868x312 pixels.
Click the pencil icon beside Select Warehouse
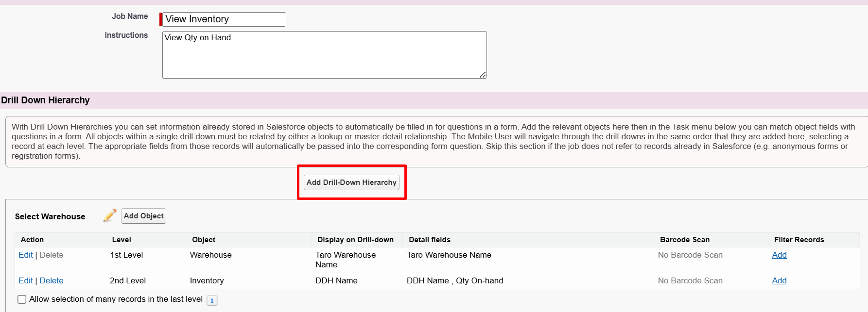pos(110,215)
